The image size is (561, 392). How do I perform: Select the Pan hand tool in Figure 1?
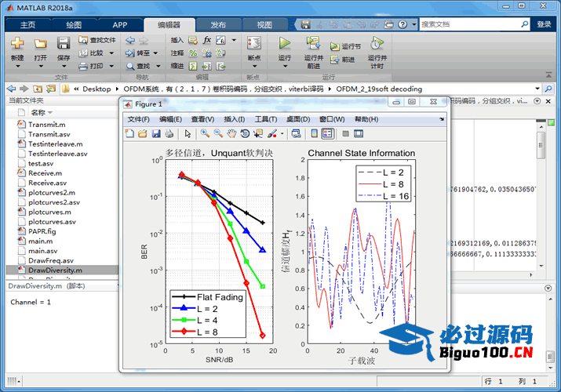click(231, 133)
